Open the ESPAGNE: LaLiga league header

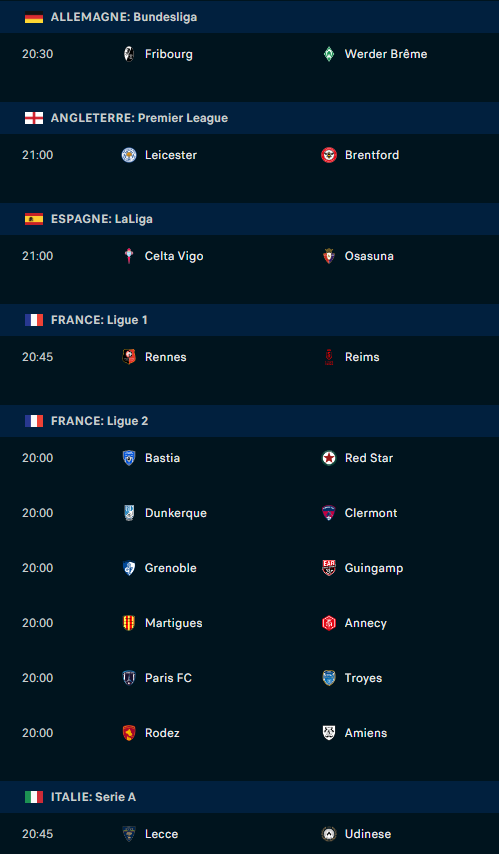250,219
